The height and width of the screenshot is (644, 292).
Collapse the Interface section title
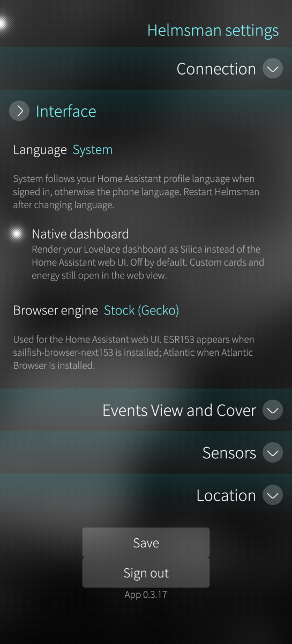(x=66, y=111)
